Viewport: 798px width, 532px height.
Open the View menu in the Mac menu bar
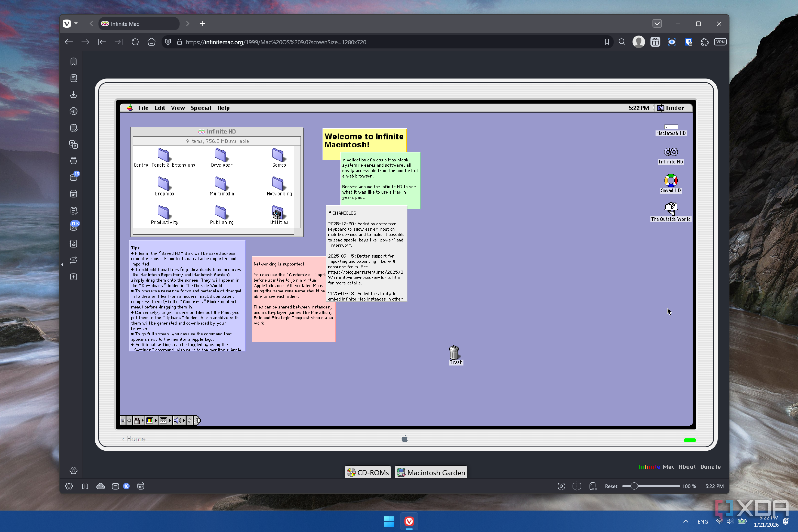point(178,108)
